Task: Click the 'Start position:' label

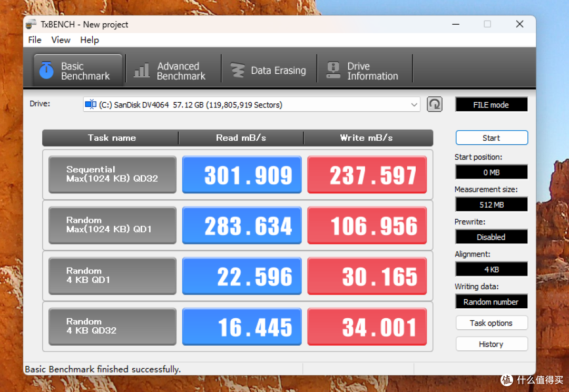Action: [x=478, y=157]
